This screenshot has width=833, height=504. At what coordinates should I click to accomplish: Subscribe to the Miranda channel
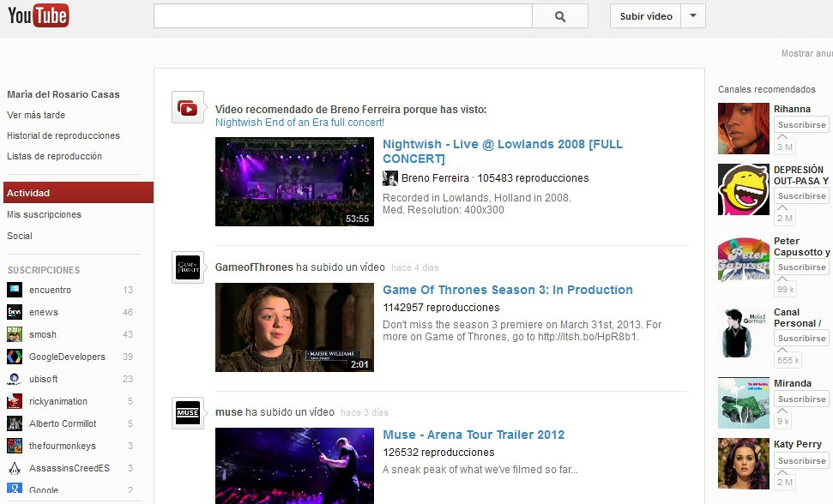coord(801,399)
